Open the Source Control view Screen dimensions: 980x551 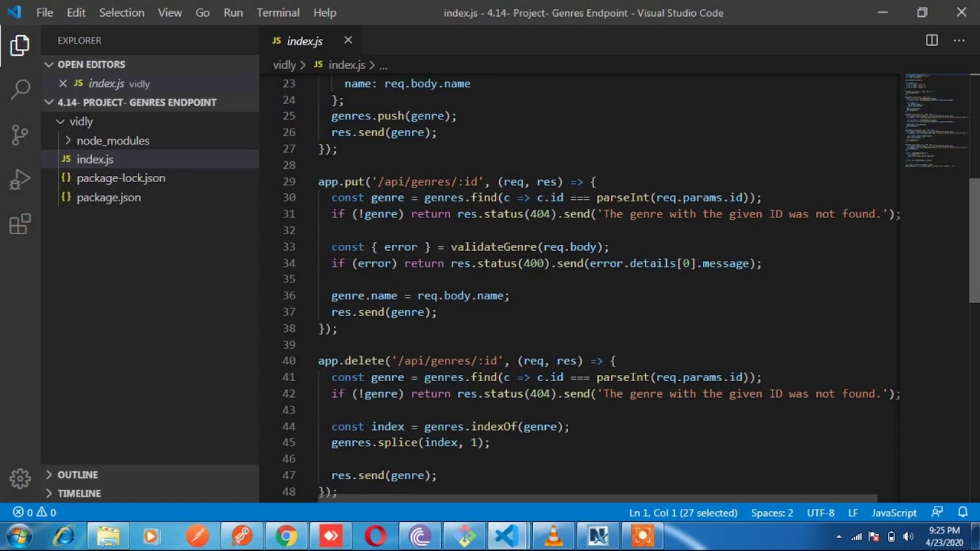point(21,135)
